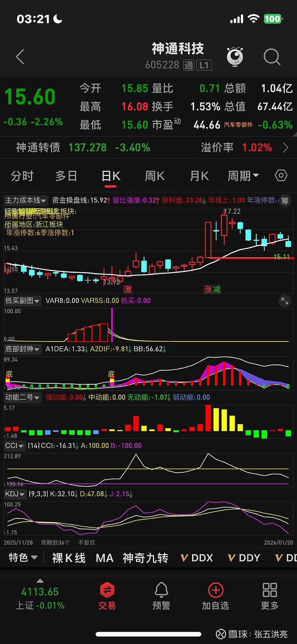Screen dimensions: 297x644
Task: Select DDX indicator option
Action: [197, 558]
